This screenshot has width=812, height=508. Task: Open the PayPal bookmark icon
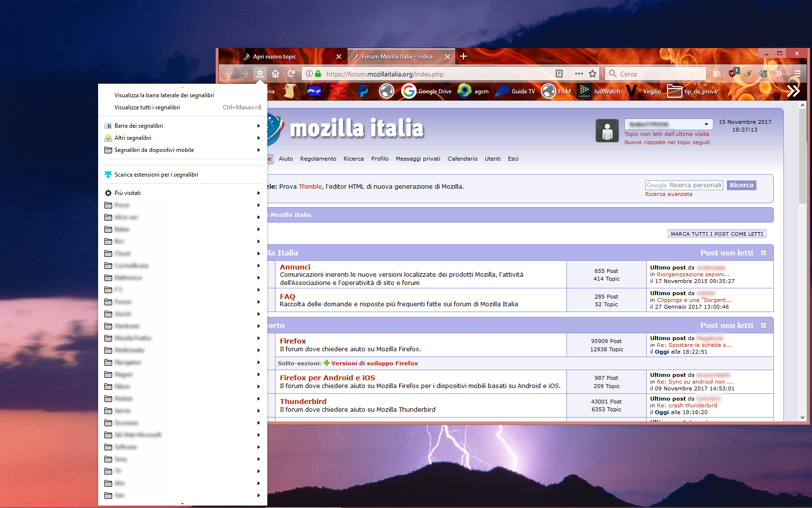(x=363, y=91)
